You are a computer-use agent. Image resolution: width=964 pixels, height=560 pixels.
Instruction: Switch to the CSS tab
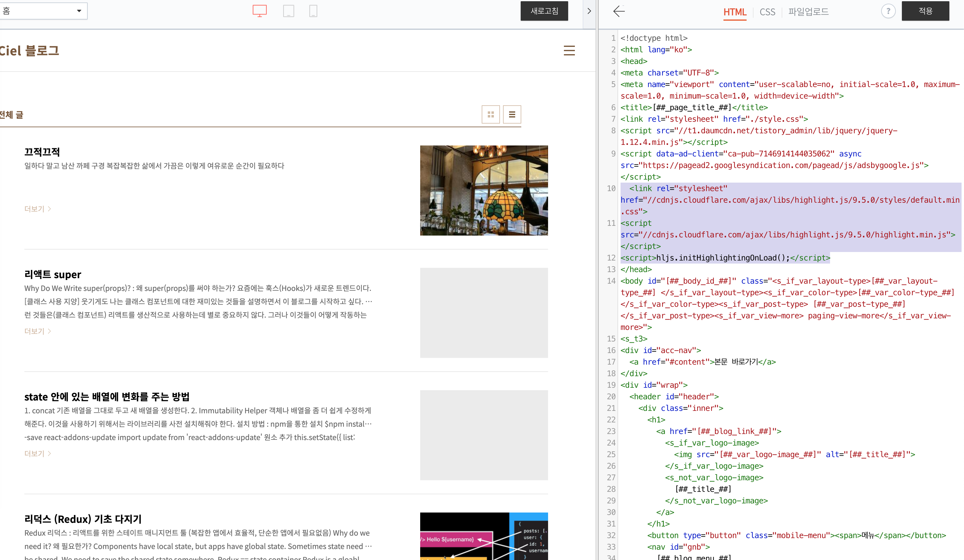coord(767,12)
